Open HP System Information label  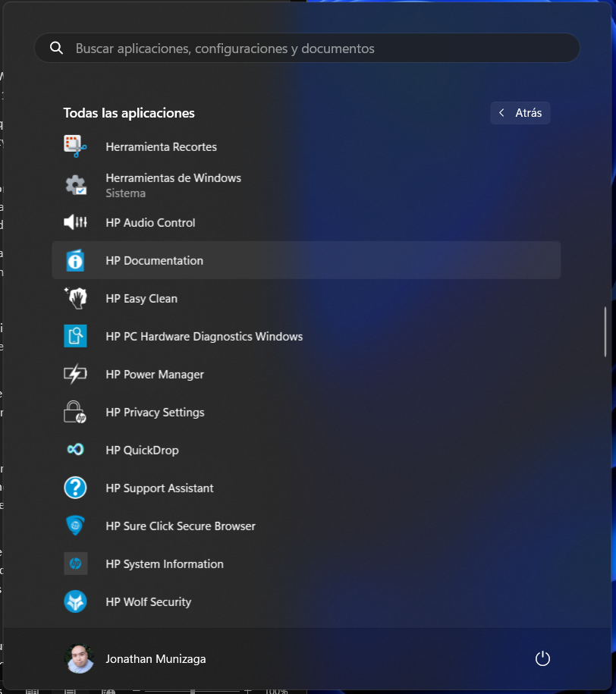click(x=165, y=564)
